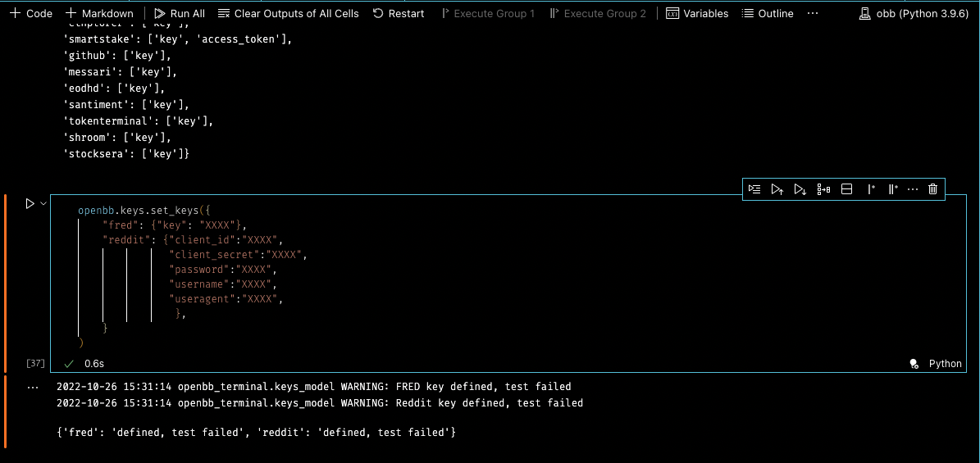Execute cell and below icon
The width and height of the screenshot is (980, 463).
(x=800, y=189)
